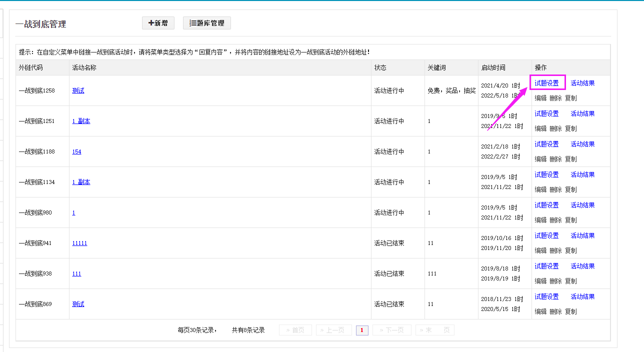The height and width of the screenshot is (352, 644).
Task: Go to 上一页 in pagination
Action: [x=333, y=330]
